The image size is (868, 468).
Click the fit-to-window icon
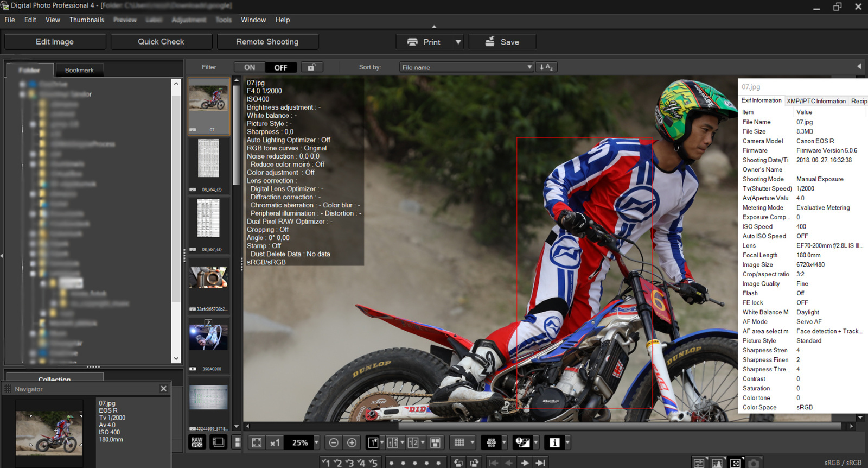pyautogui.click(x=257, y=442)
